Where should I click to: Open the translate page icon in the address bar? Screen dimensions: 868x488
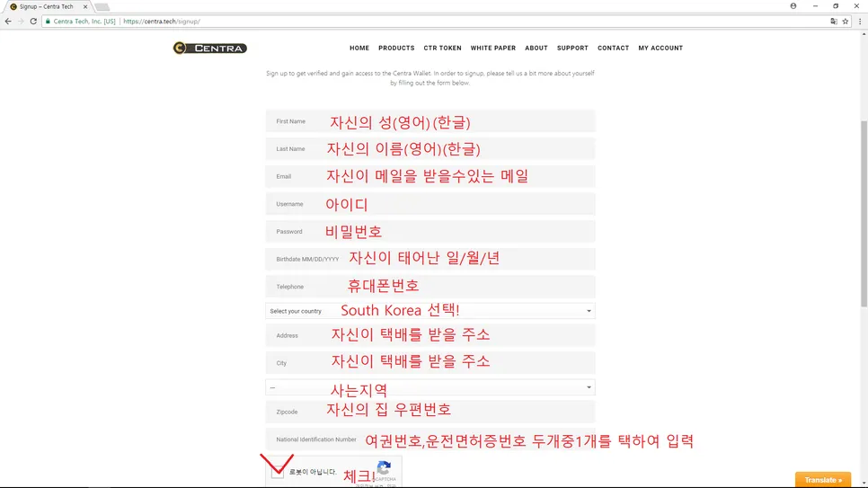(834, 21)
